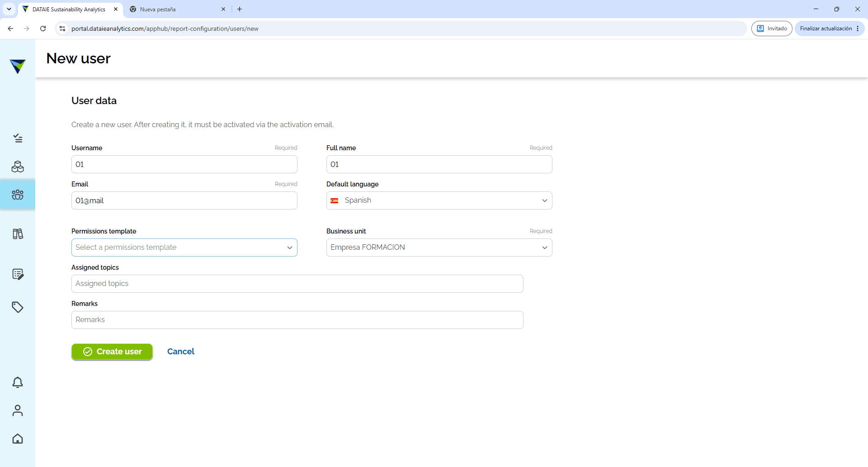Click the Cancel link
This screenshot has width=868, height=467.
(181, 352)
